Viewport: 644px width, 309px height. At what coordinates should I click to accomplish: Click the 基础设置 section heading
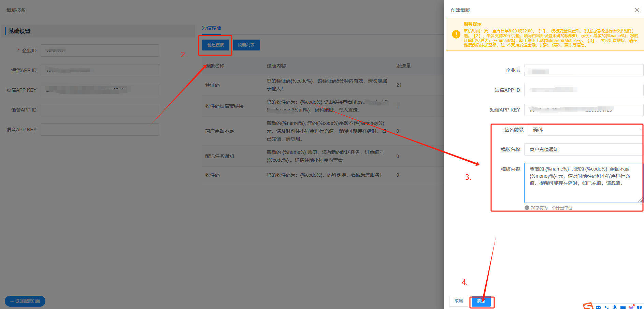[x=19, y=31]
